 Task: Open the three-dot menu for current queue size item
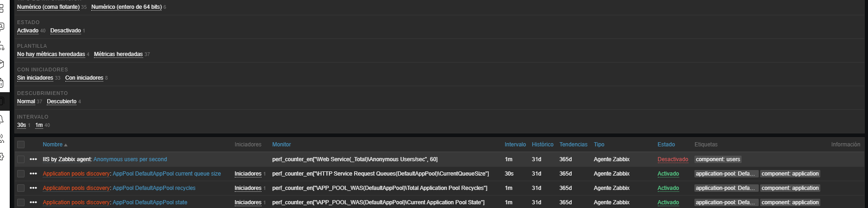33,174
